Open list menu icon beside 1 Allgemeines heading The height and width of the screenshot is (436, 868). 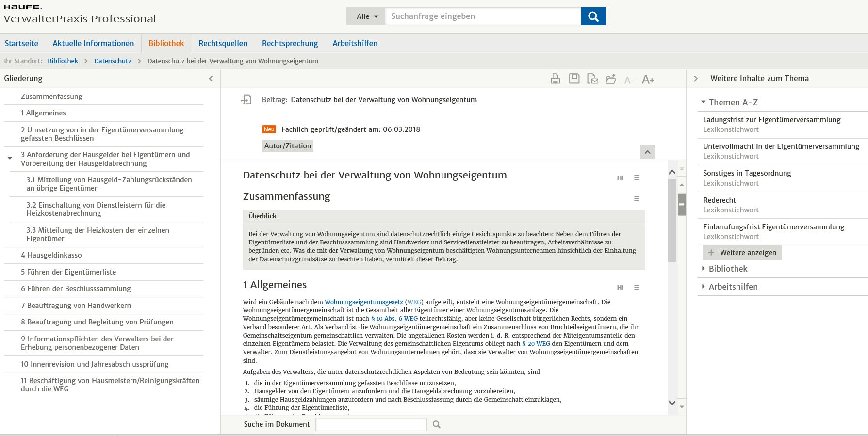click(x=637, y=288)
